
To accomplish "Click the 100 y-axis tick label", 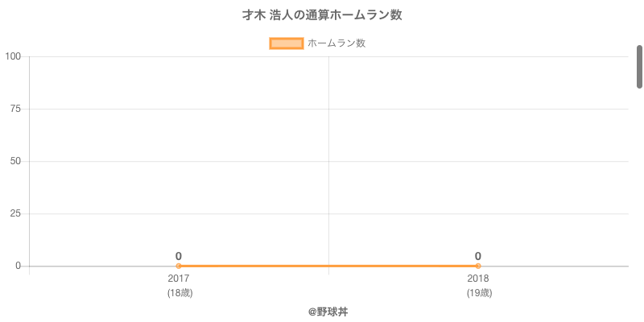I will click(x=13, y=56).
